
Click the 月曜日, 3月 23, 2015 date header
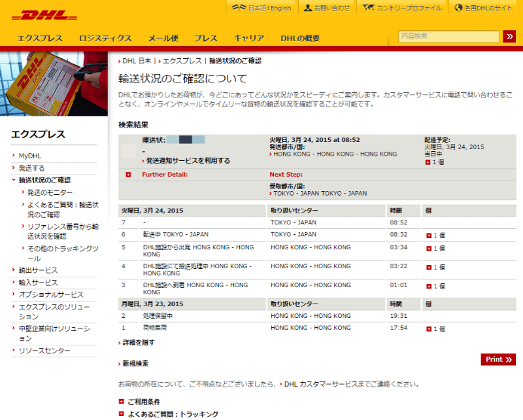[x=152, y=304]
